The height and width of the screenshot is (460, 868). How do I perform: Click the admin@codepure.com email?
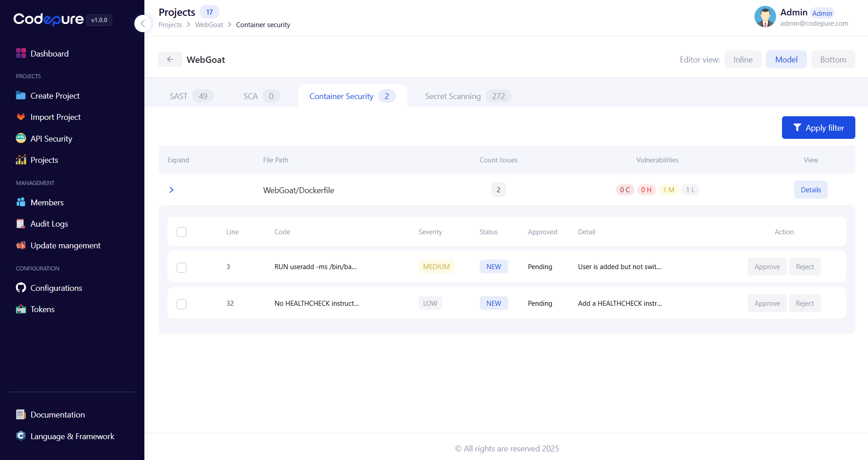pos(814,23)
